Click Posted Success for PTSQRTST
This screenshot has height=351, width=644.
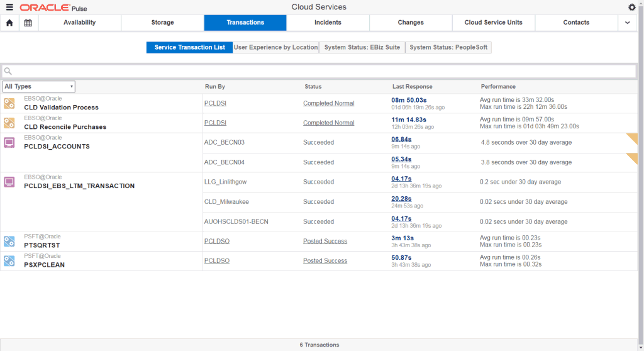pos(325,242)
